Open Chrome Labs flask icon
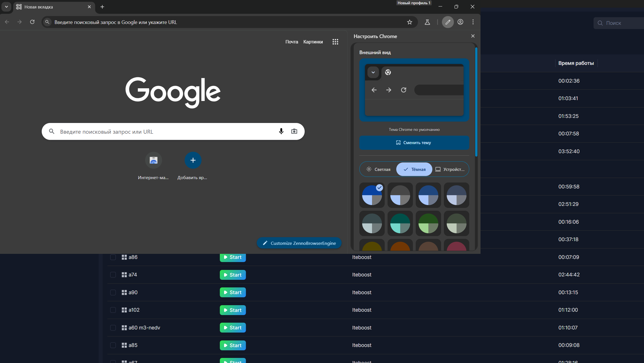The image size is (644, 363). coord(427,22)
